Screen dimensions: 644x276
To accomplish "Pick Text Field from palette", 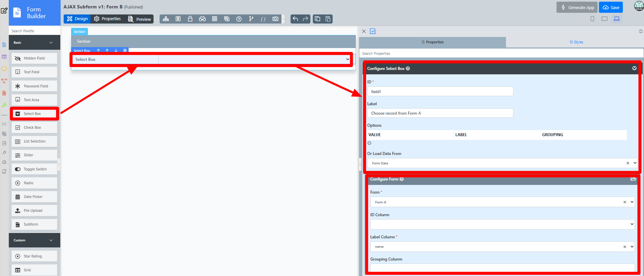I will point(34,72).
